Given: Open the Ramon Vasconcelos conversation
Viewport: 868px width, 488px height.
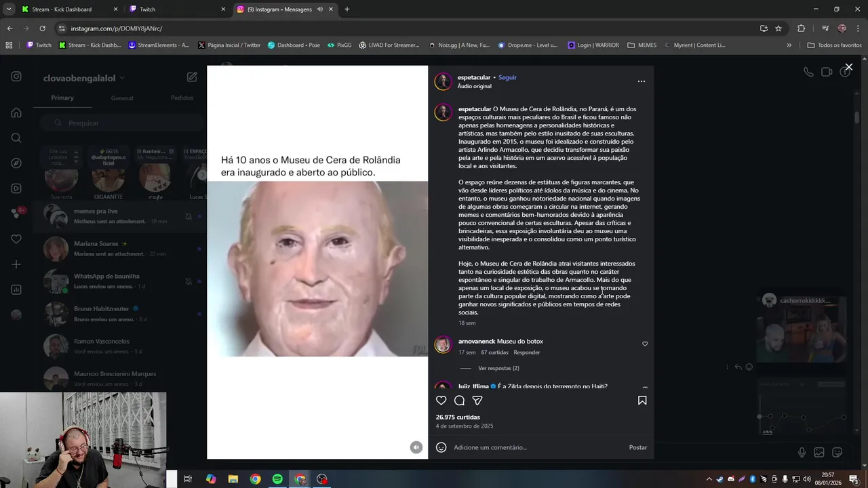Looking at the screenshot, I should click(x=120, y=346).
